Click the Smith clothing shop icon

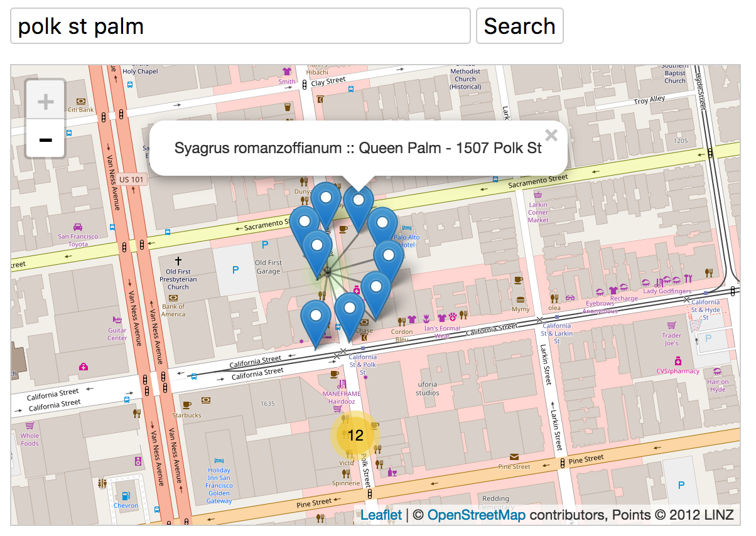287,72
